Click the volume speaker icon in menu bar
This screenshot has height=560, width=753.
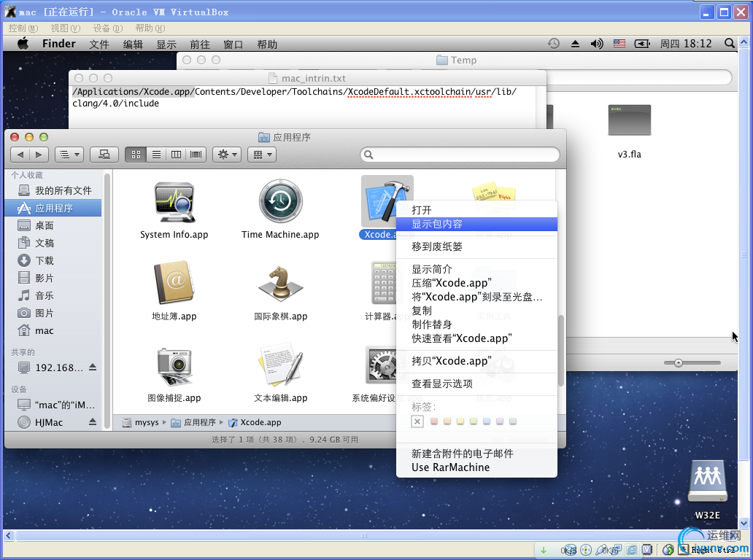tap(596, 44)
